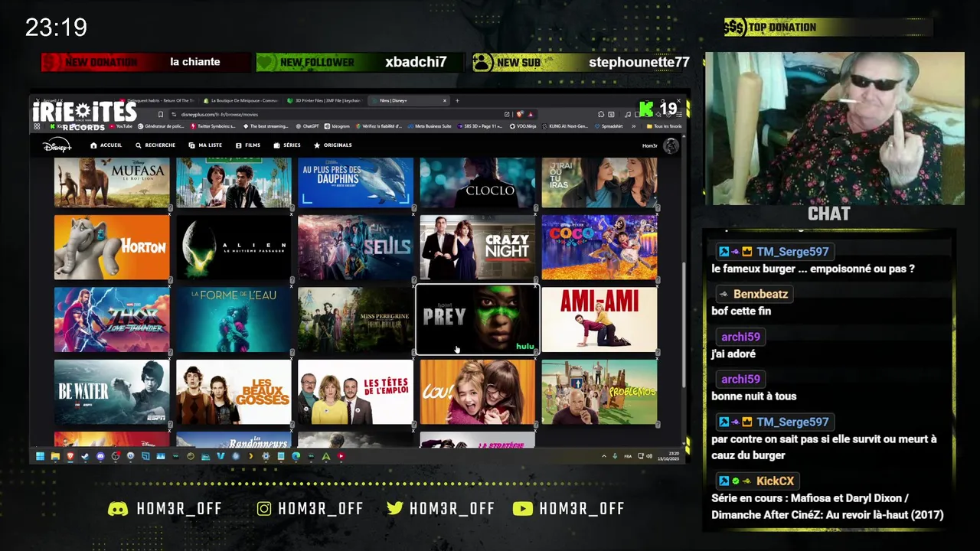Open the Crazy Night movie tile
This screenshot has width=980, height=551.
coord(477,247)
